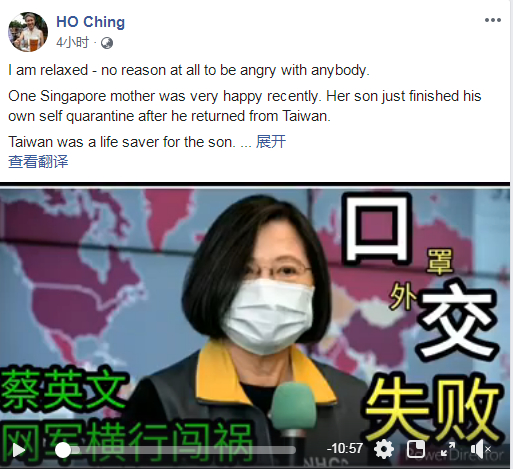The image size is (513, 469).
Task: Open the three-dot post options menu
Action: pos(493,20)
